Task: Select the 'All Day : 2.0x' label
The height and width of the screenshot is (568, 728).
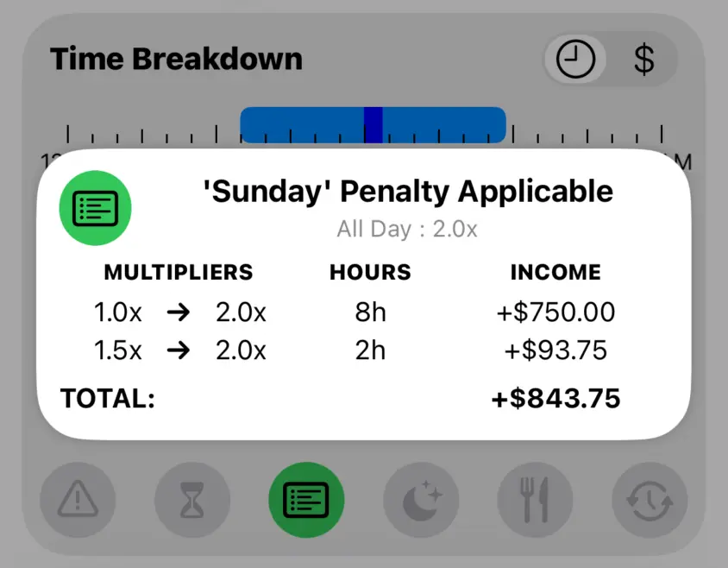Action: coord(407,228)
